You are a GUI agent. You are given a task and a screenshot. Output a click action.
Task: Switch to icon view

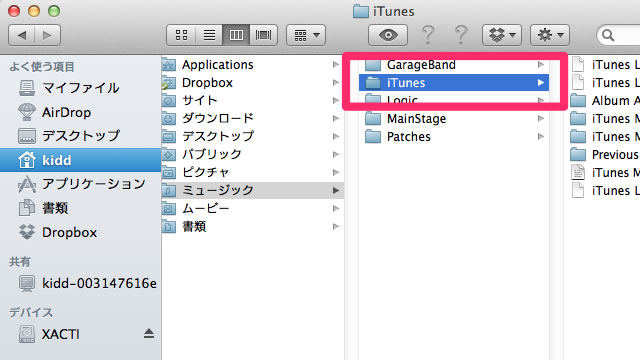pos(182,35)
